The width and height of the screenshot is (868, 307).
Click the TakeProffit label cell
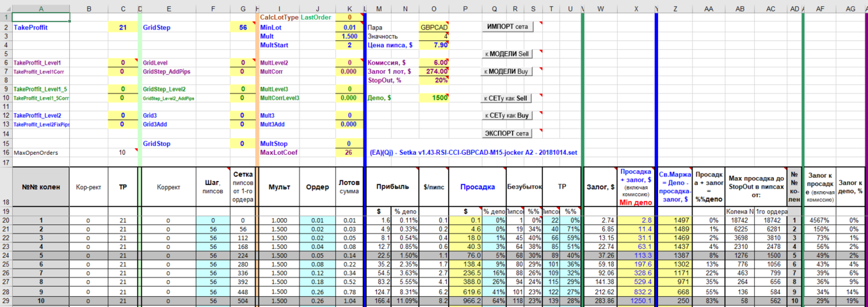[40, 28]
